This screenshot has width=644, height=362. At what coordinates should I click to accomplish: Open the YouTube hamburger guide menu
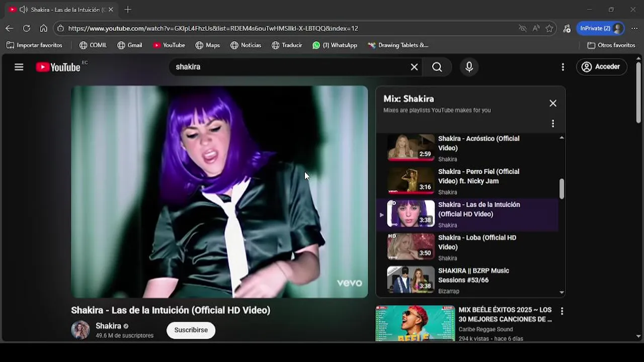pos(19,67)
